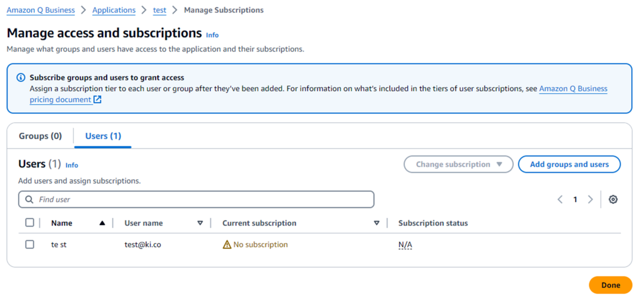Click the search magnifier in Find user
Screen dimensions: 644x296
tap(30, 199)
